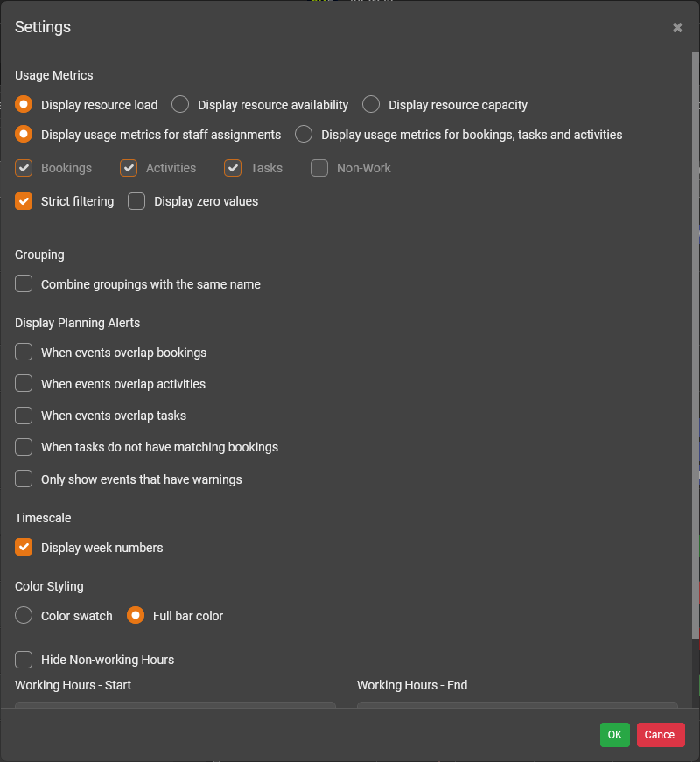Select Display resource load option

24,105
